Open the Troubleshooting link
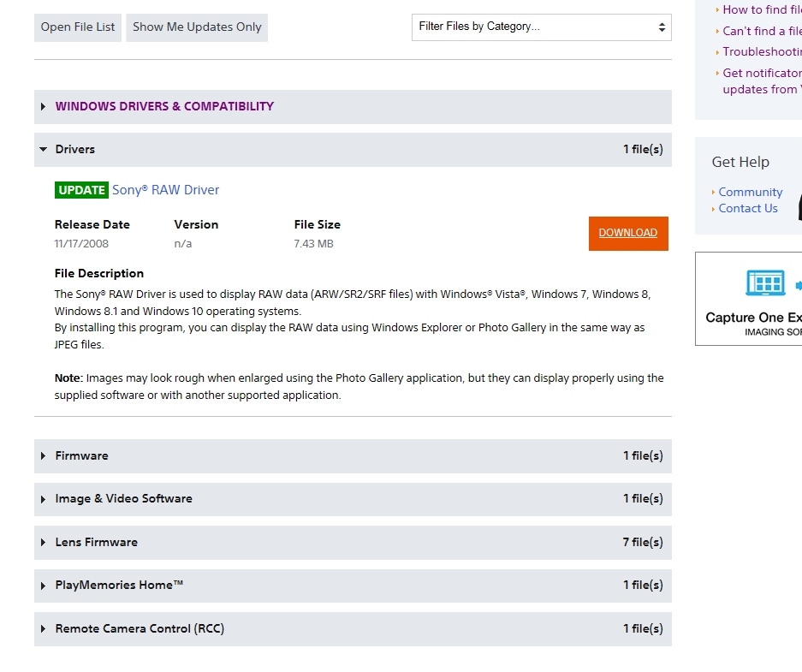The height and width of the screenshot is (672, 802). coord(762,51)
